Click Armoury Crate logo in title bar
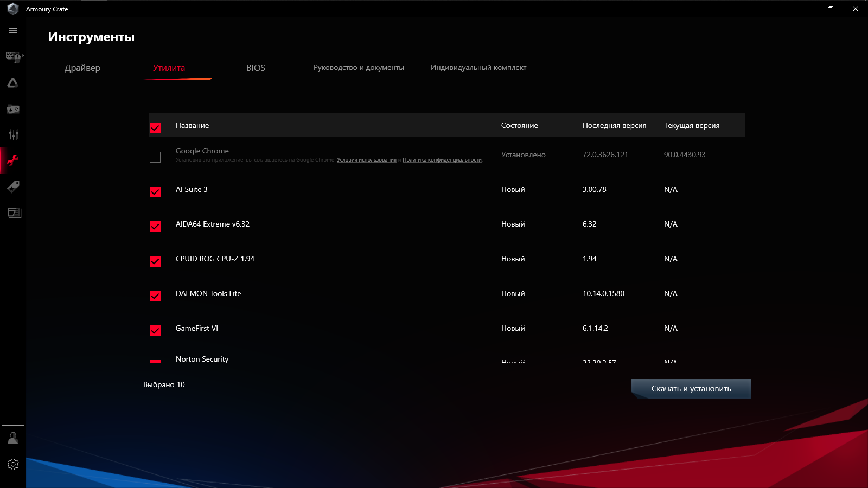This screenshot has width=868, height=488. click(13, 9)
